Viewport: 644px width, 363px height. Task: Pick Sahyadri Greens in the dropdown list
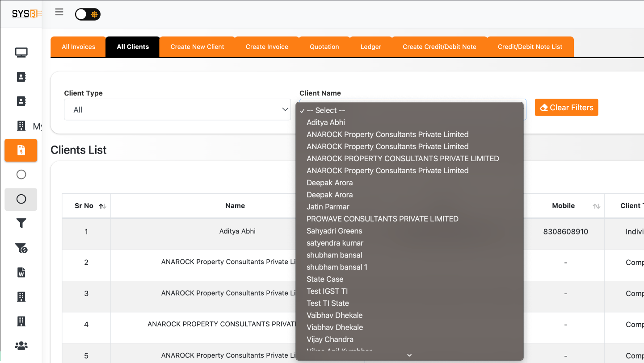334,231
